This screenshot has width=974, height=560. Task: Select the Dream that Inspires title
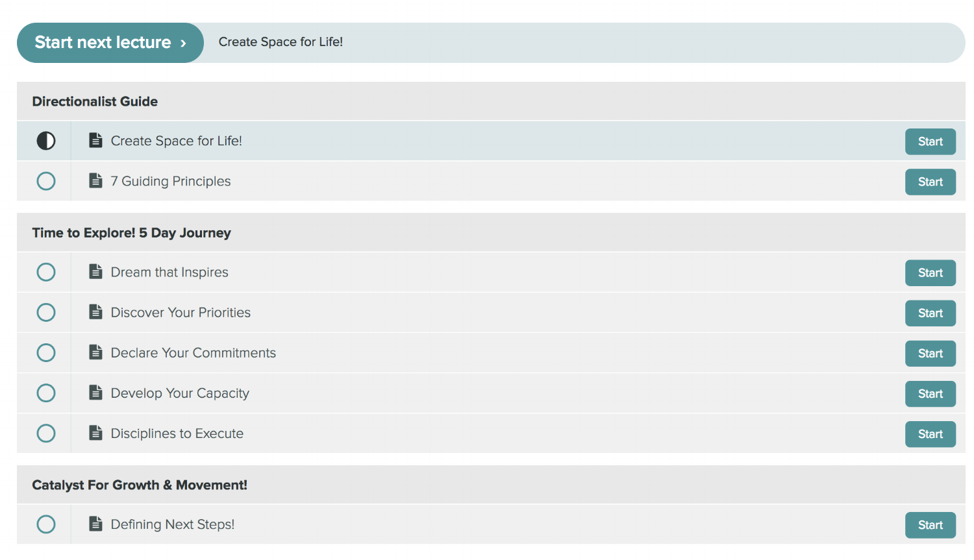pyautogui.click(x=169, y=272)
